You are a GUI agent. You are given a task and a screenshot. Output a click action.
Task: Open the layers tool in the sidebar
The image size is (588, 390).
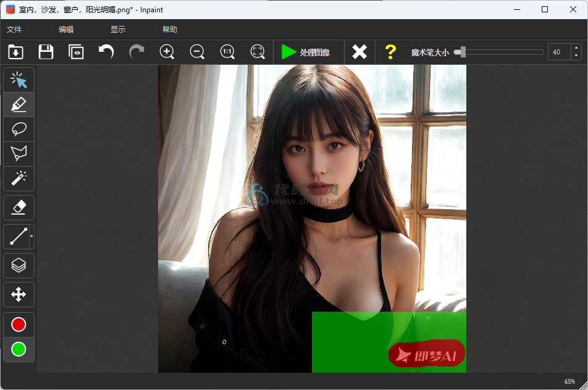click(19, 265)
